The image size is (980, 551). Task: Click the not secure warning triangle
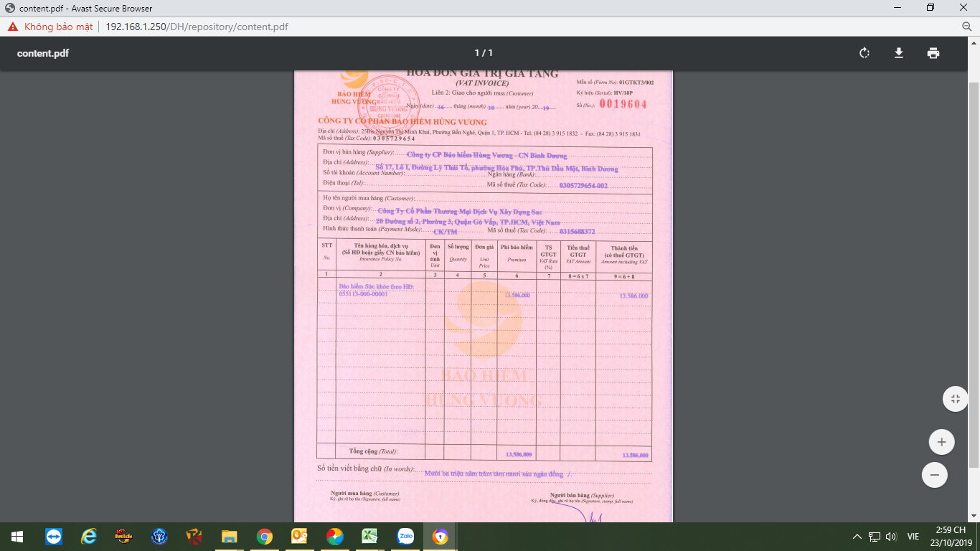tap(13, 27)
